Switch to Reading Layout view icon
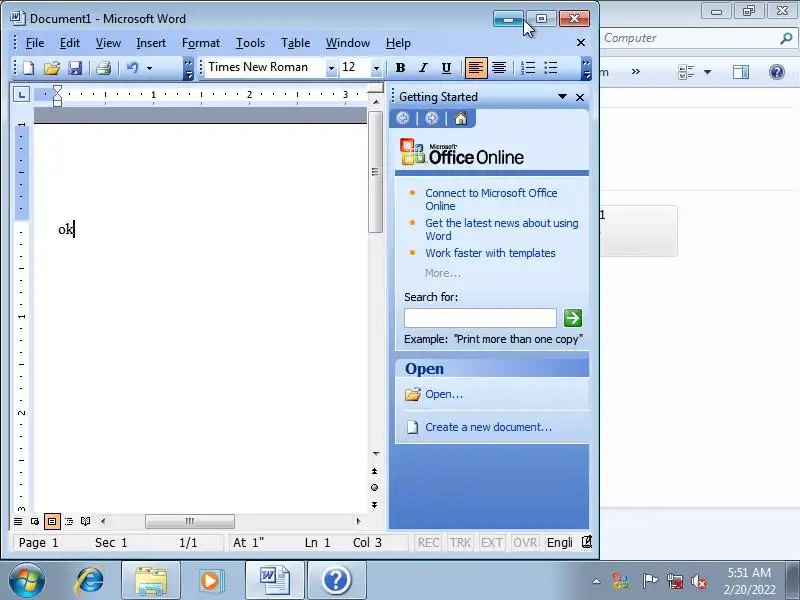800x600 pixels. click(86, 521)
